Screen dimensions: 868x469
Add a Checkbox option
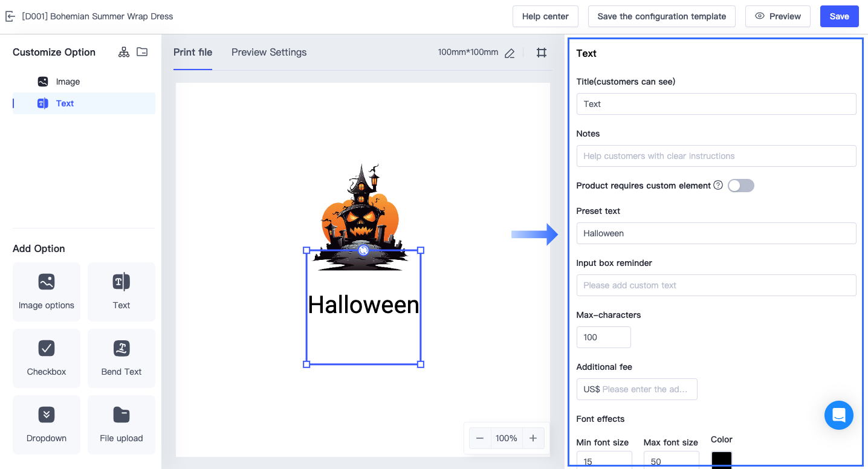pos(47,358)
